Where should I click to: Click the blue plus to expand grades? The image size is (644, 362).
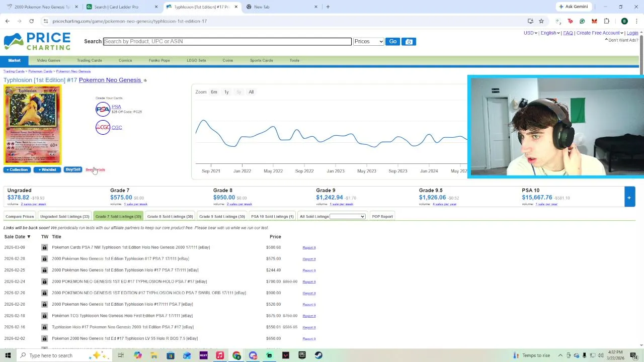pos(629,197)
